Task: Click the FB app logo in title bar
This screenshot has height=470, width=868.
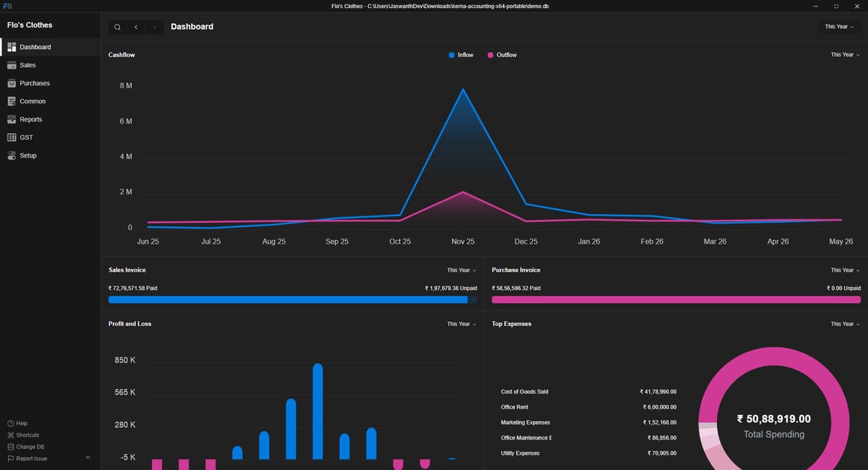Action: [7, 6]
